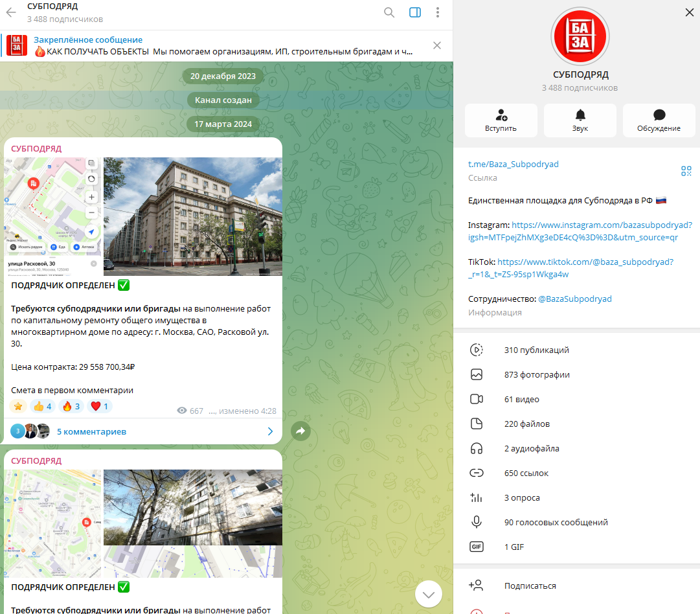The height and width of the screenshot is (614, 700).
Task: Open second post's map image
Action: point(52,523)
